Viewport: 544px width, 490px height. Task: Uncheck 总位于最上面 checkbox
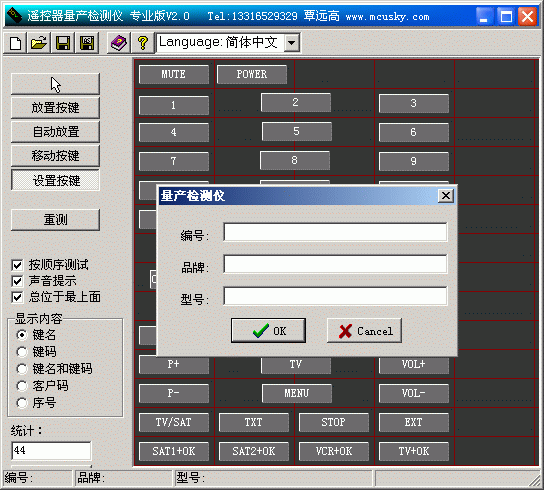[x=17, y=297]
